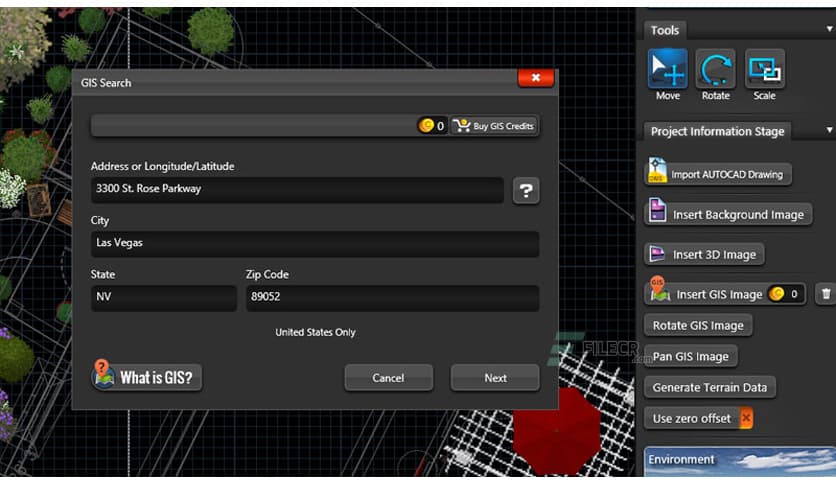Open What is GIS? help

pos(147,377)
